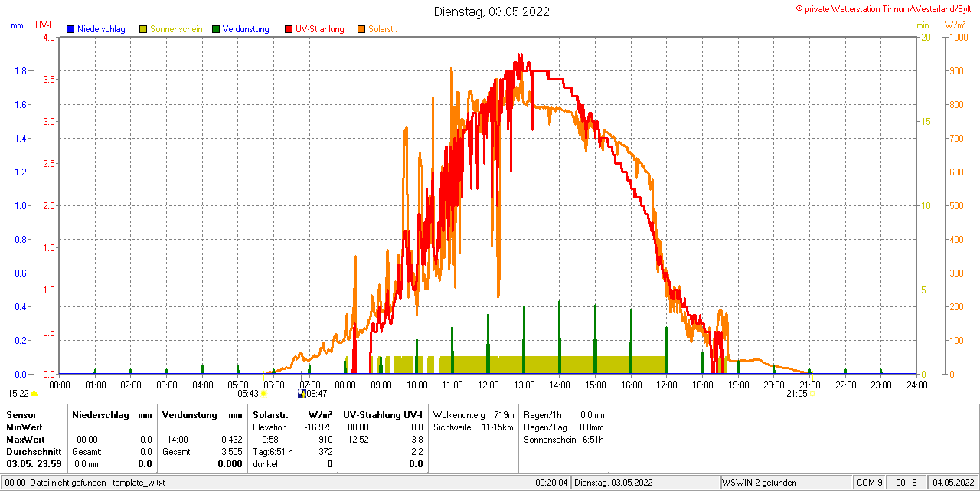Click the sunset icon next to 21:05
Screen dimensions: 980x491
[812, 394]
